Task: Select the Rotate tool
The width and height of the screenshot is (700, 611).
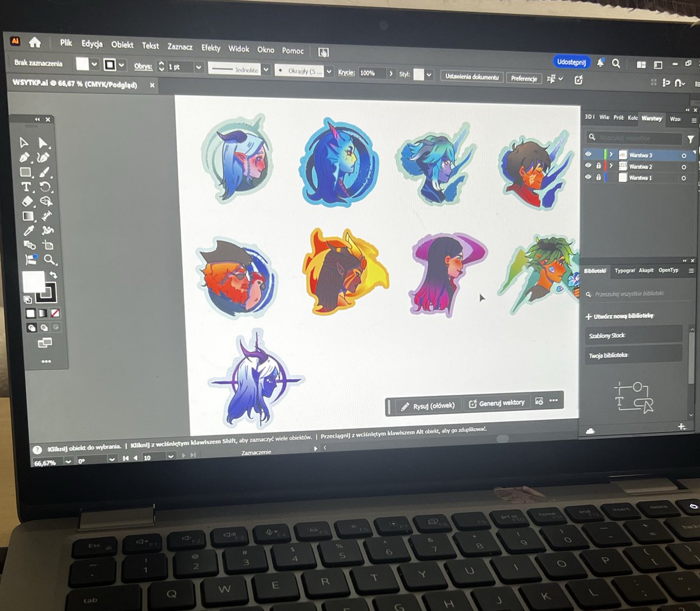Action: (x=45, y=186)
